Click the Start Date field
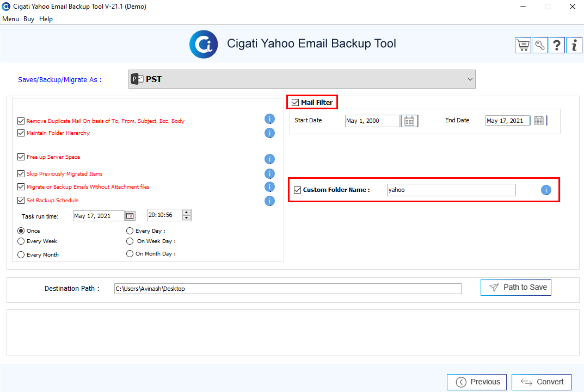The width and height of the screenshot is (584, 392). [x=372, y=121]
